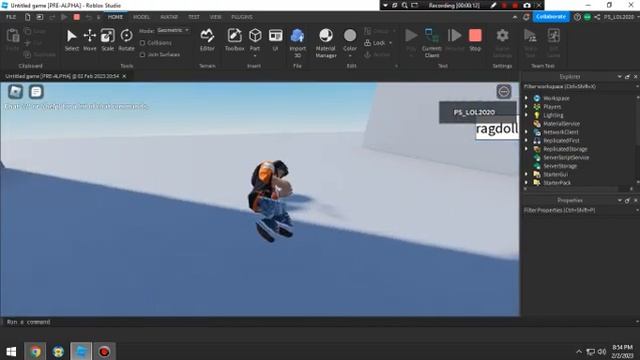
Task: Click the circular menu icon at viewport top-right
Action: coord(504,91)
